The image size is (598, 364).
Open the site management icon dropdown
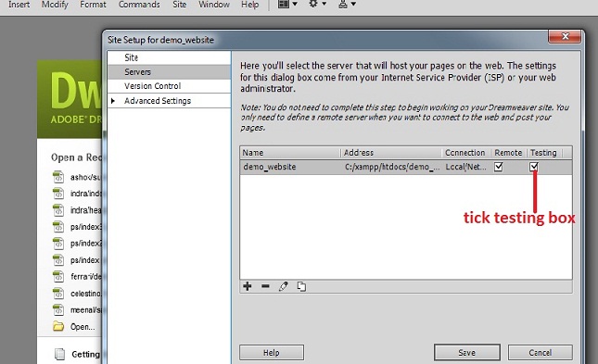[347, 5]
